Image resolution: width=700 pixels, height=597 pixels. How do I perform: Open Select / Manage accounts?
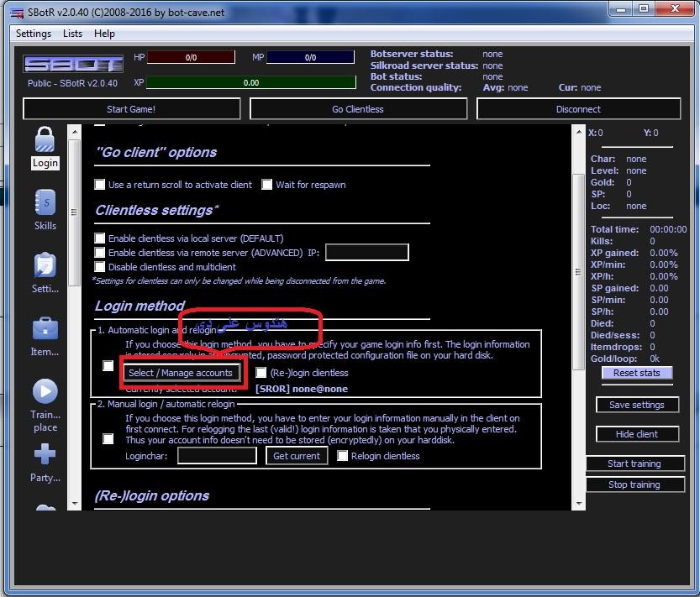click(182, 373)
